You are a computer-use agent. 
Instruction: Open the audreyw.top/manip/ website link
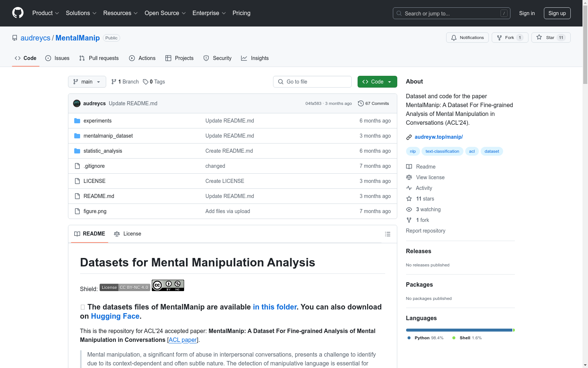438,137
